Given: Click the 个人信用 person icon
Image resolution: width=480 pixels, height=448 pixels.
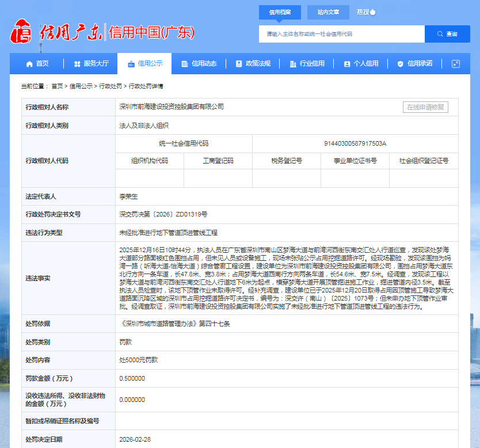Looking at the screenshot, I should (x=346, y=64).
